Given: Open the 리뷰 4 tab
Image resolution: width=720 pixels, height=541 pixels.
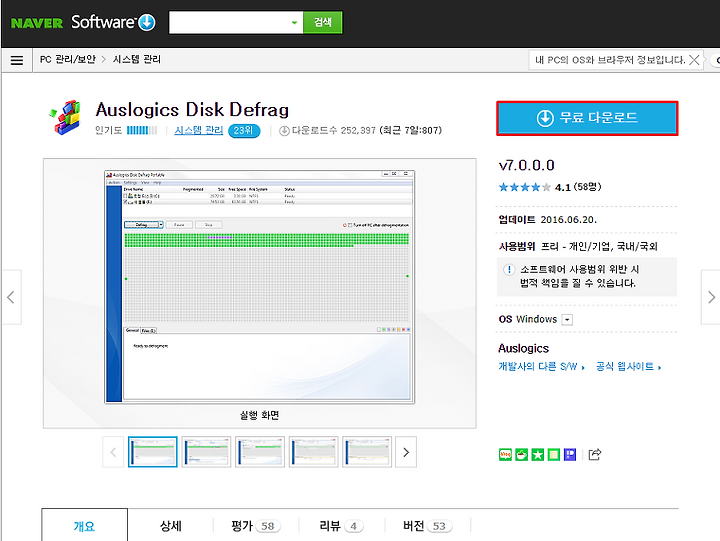Looking at the screenshot, I should pyautogui.click(x=341, y=525).
